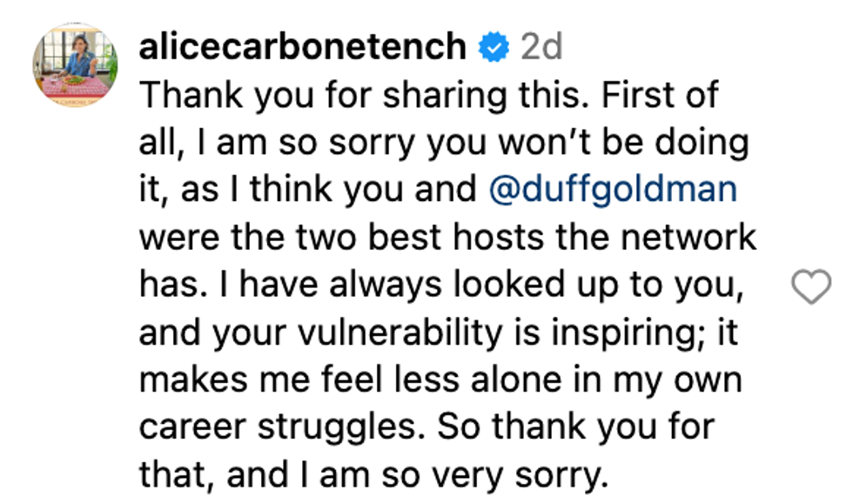Click the phrase 'So thank you for'

[575, 427]
